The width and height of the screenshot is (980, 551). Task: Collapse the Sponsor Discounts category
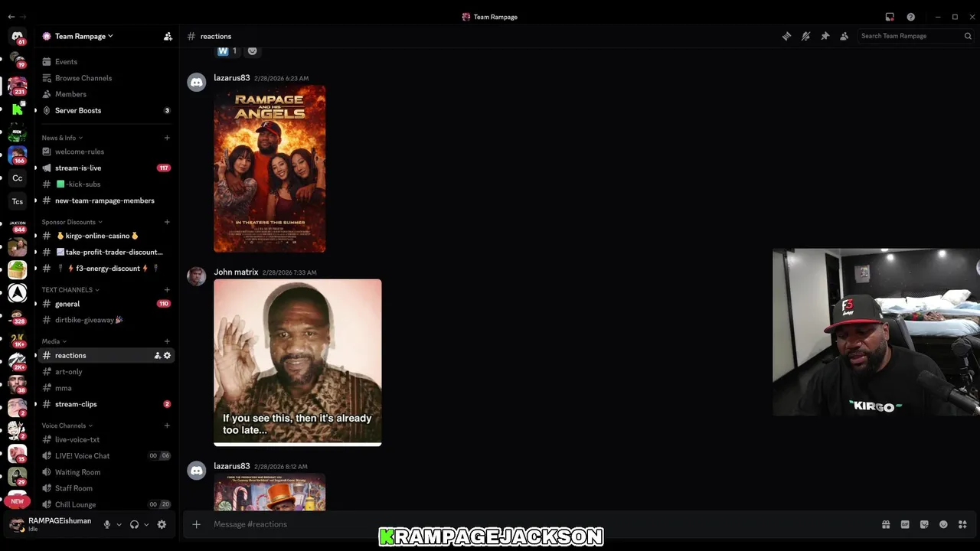point(72,222)
